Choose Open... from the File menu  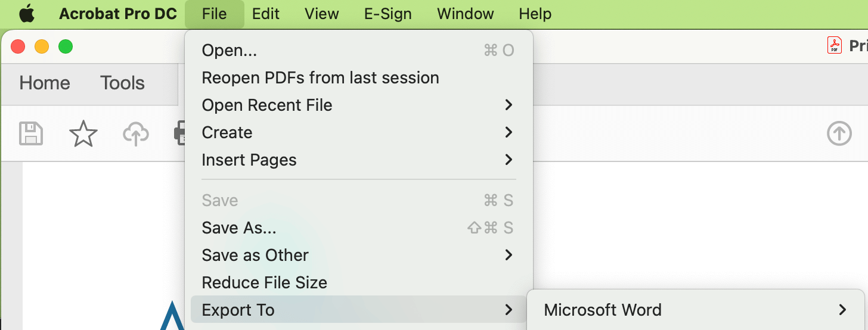[x=359, y=50]
